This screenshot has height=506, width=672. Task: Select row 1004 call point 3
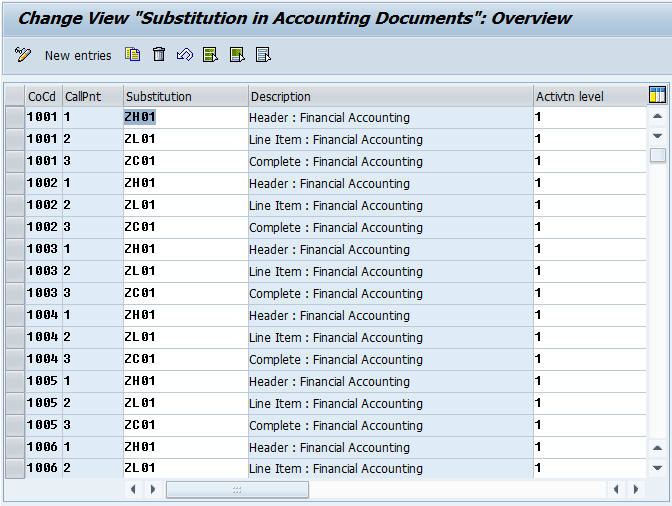point(15,359)
